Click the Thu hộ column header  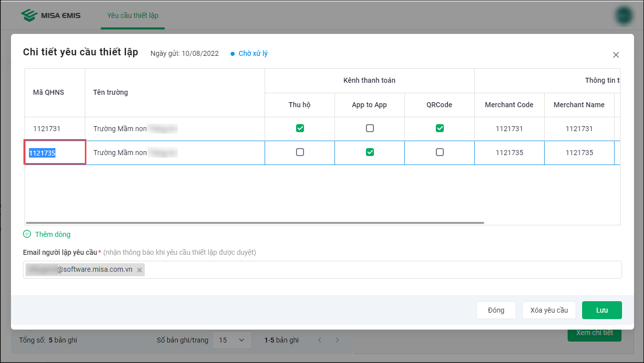point(300,105)
